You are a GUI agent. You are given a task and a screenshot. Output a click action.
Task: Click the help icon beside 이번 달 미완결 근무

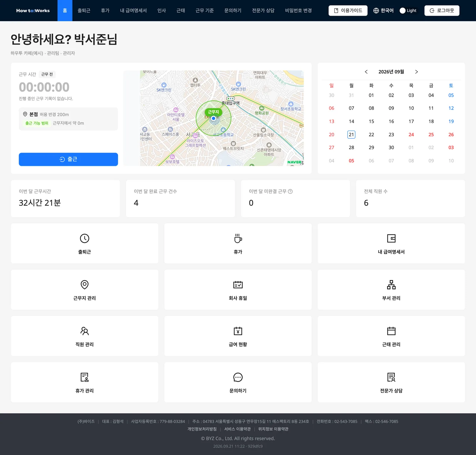290,191
